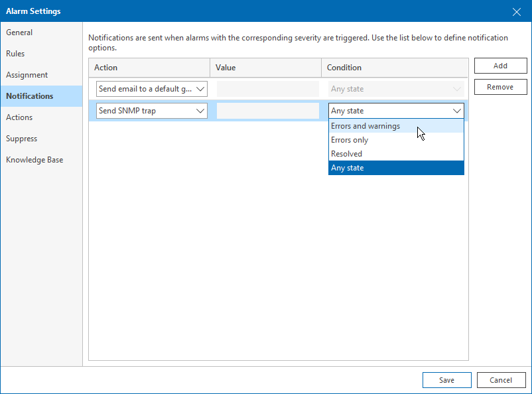Switch to the Suppress tab
532x394 pixels.
22,139
